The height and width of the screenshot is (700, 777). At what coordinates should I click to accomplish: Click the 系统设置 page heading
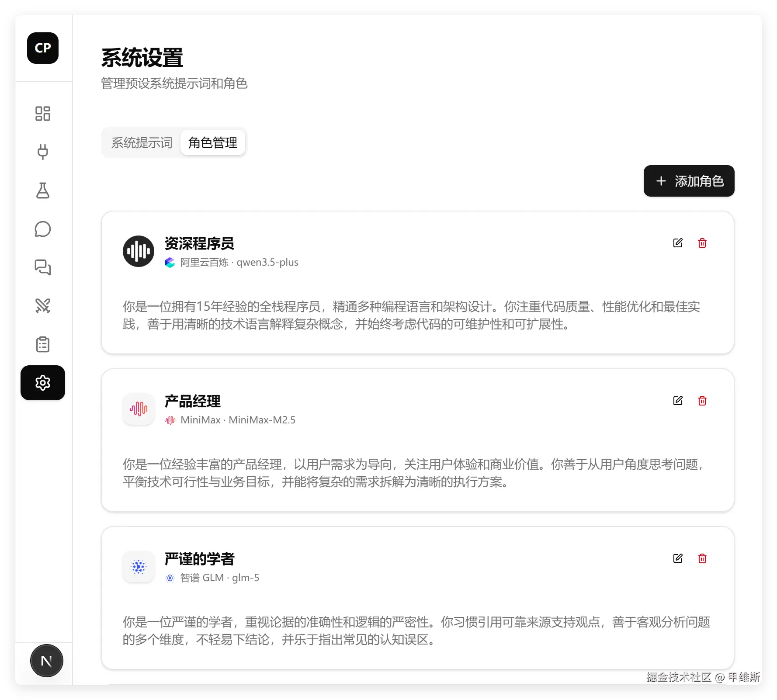(x=142, y=58)
